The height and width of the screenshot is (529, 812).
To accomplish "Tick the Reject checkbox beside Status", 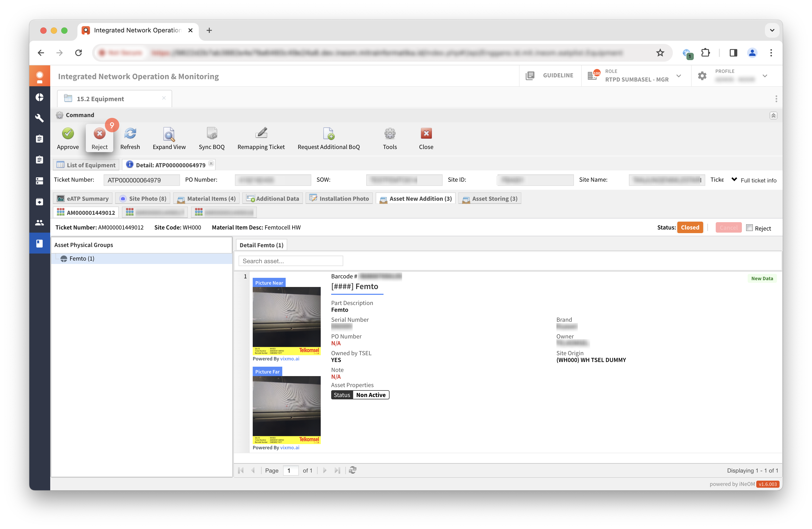I will coord(749,228).
